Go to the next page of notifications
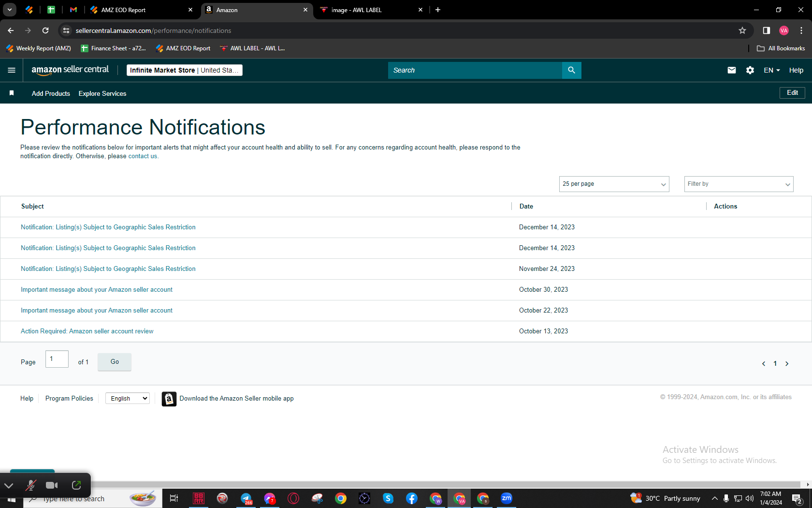 click(x=787, y=364)
